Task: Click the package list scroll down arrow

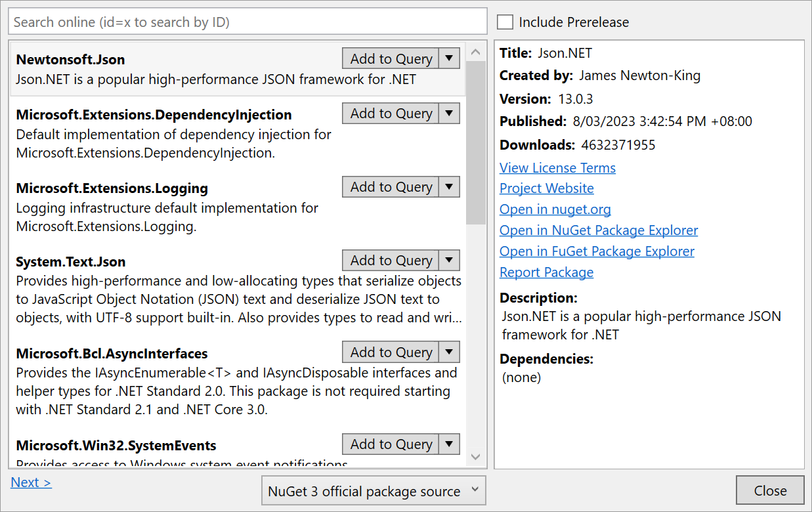Action: (x=476, y=457)
